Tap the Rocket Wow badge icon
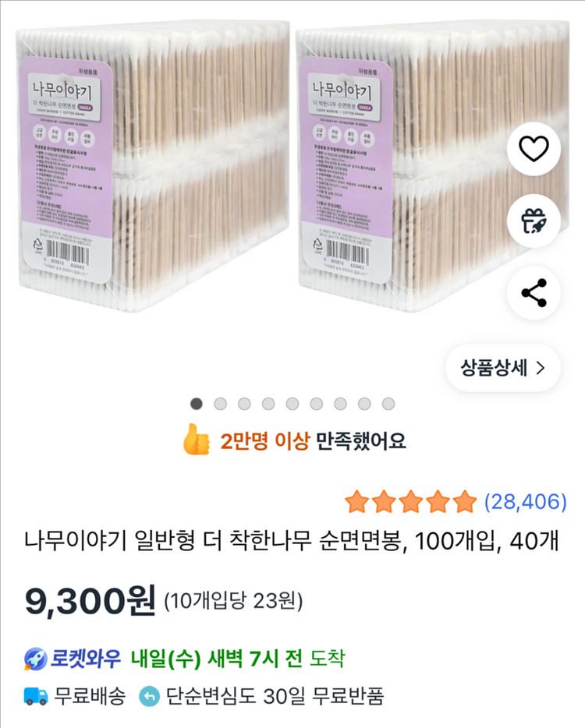This screenshot has width=585, height=728. click(x=37, y=659)
